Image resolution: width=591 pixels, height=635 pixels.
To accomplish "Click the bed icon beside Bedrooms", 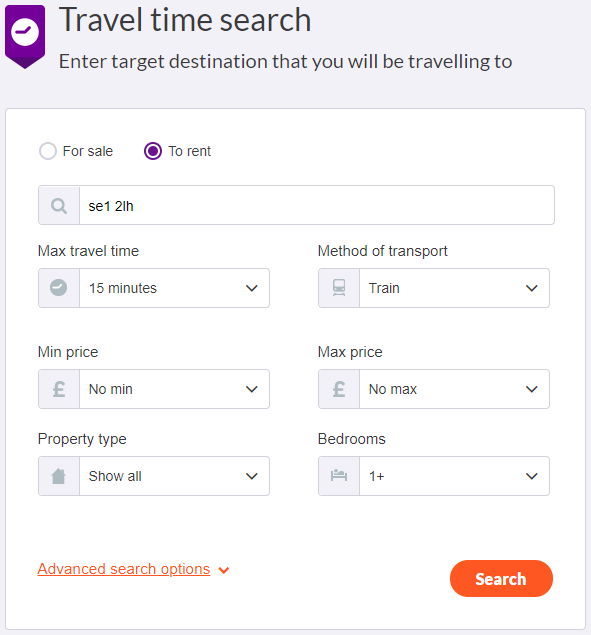I will point(339,475).
